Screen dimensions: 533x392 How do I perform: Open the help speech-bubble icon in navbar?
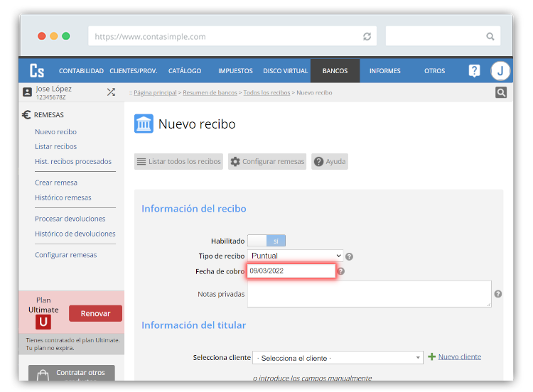pyautogui.click(x=474, y=70)
